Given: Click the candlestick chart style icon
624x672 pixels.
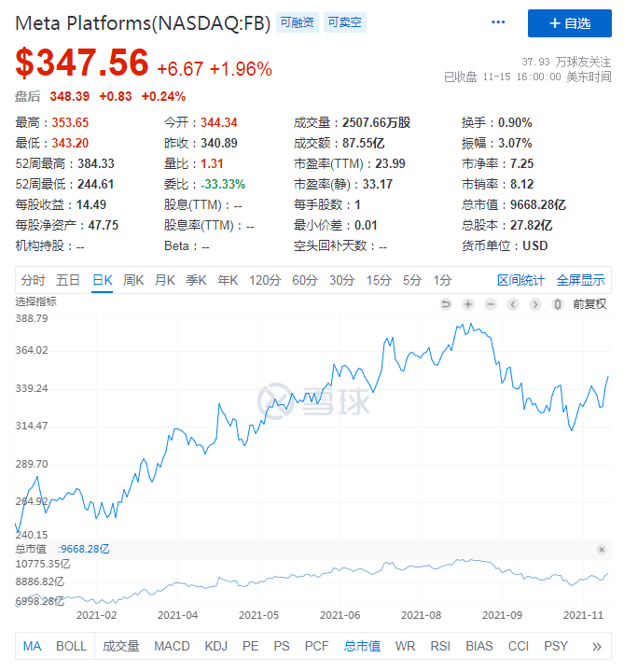Looking at the screenshot, I should [x=558, y=304].
